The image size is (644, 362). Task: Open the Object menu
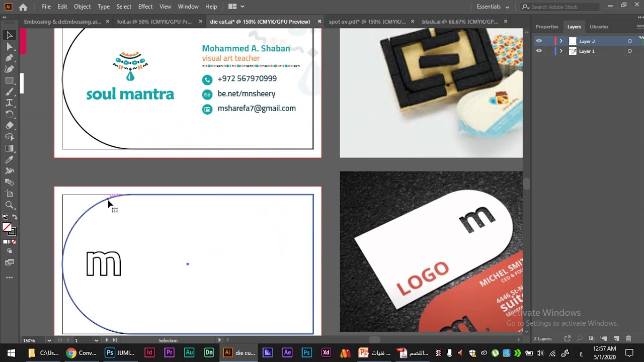[82, 7]
